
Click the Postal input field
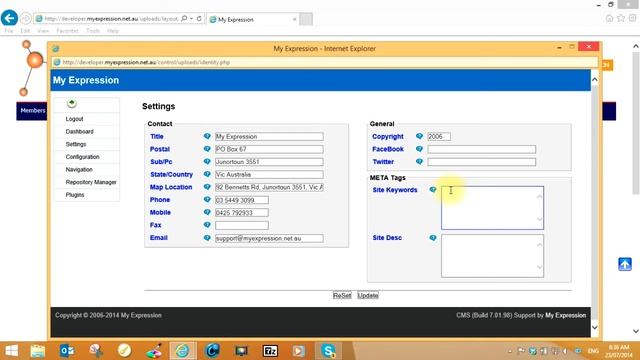[x=269, y=149]
